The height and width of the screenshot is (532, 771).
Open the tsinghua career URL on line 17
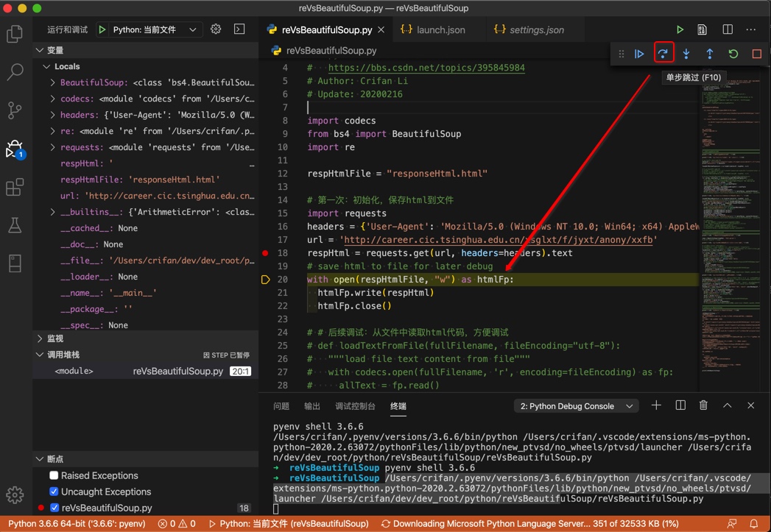coord(499,240)
